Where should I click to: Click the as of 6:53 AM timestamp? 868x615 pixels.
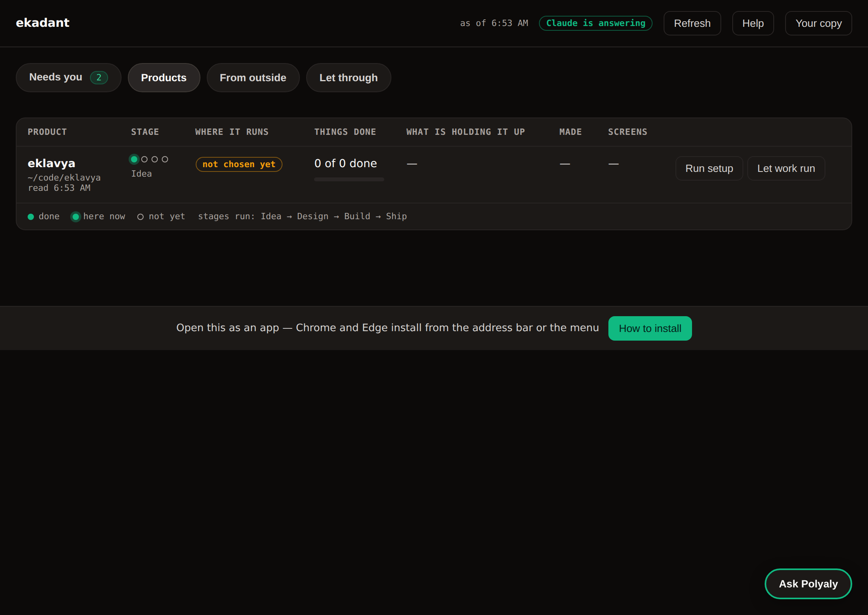coord(494,23)
